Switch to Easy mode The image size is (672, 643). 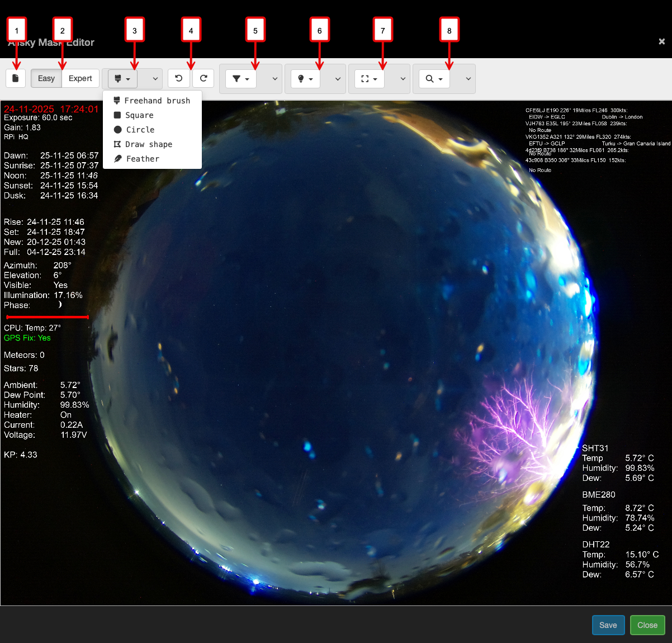click(x=46, y=78)
